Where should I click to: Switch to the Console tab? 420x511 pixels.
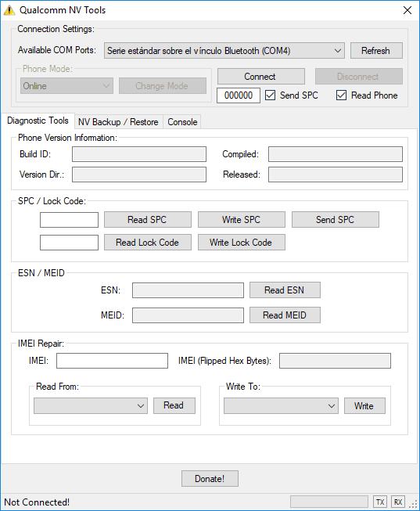click(x=182, y=122)
